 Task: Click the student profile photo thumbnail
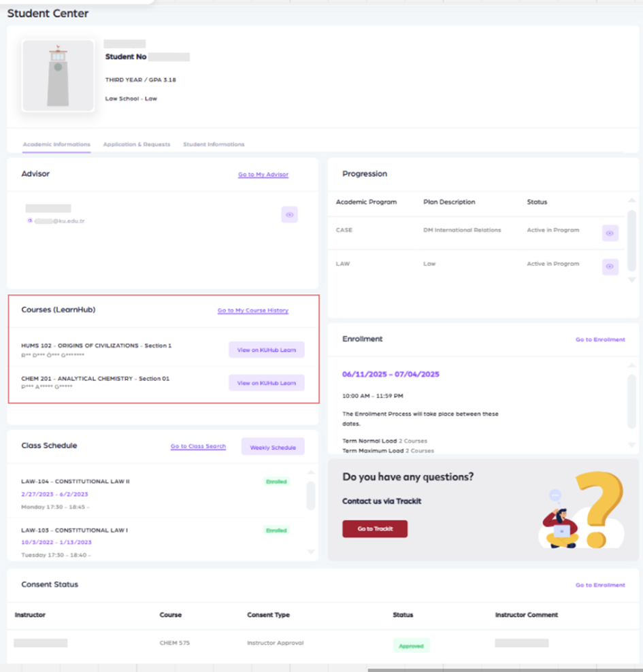pyautogui.click(x=58, y=75)
